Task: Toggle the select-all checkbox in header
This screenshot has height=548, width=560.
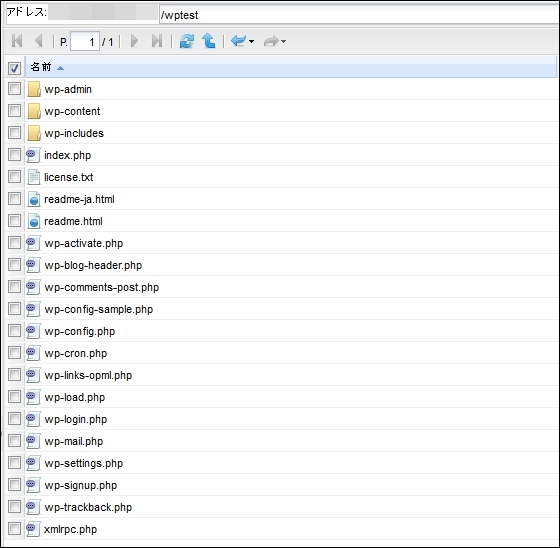Action: click(14, 68)
